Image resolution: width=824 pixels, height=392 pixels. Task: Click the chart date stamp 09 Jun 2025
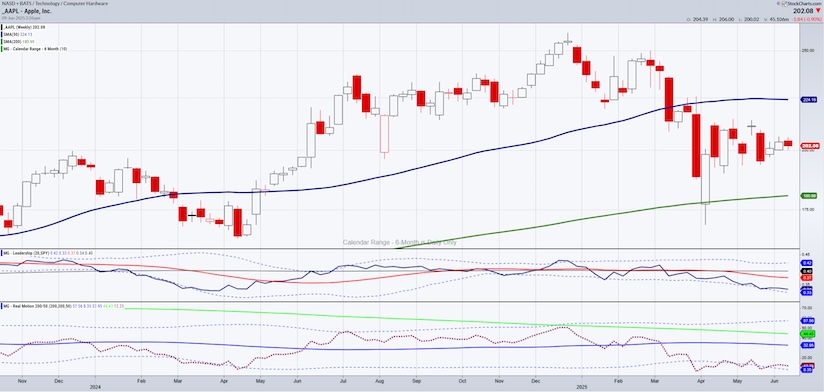coord(22,18)
